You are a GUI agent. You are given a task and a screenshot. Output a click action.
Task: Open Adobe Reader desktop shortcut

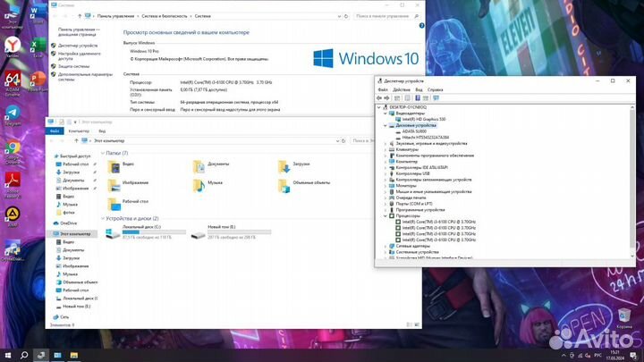pos(13,185)
